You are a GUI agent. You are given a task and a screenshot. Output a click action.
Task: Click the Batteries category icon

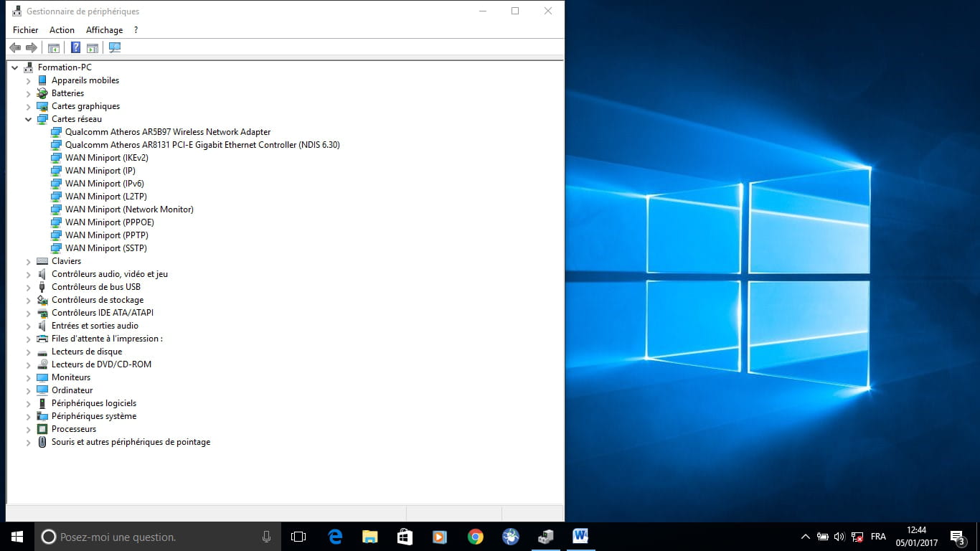coord(42,93)
